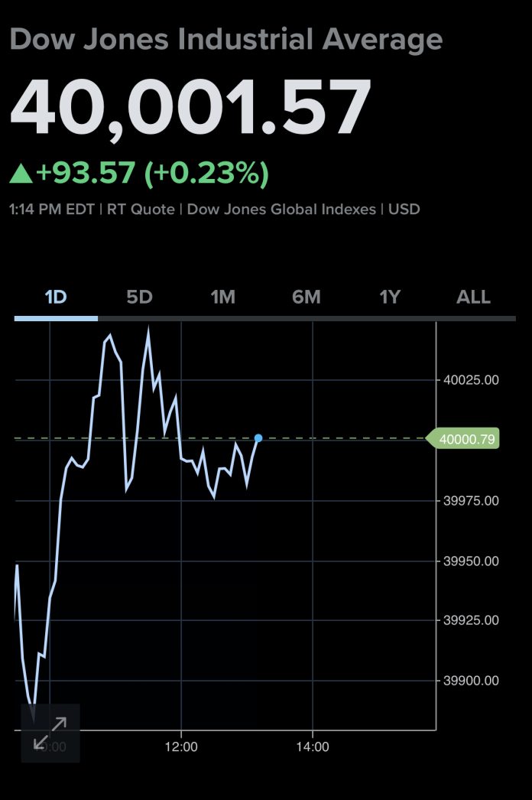The width and height of the screenshot is (532, 800).
Task: Tap the RT Quote label
Action: click(143, 209)
